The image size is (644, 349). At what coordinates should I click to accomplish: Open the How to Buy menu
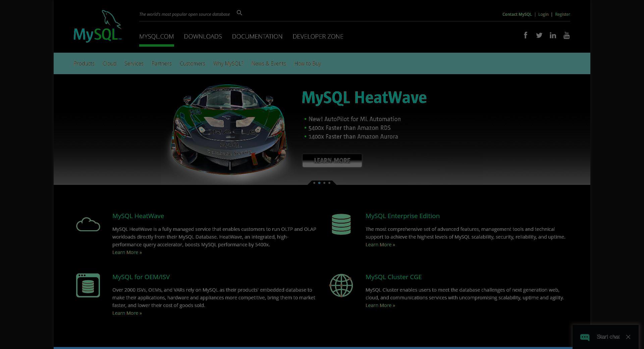coord(308,63)
